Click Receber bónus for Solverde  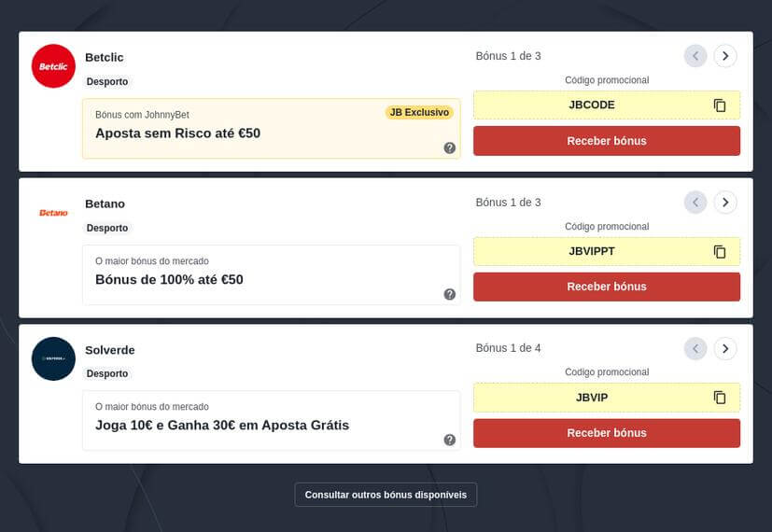[607, 433]
